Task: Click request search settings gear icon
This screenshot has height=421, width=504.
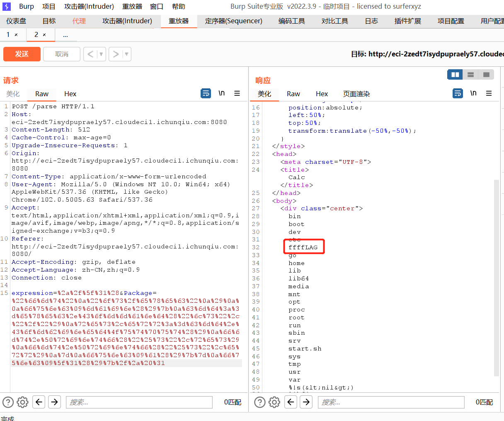Action: 23,402
